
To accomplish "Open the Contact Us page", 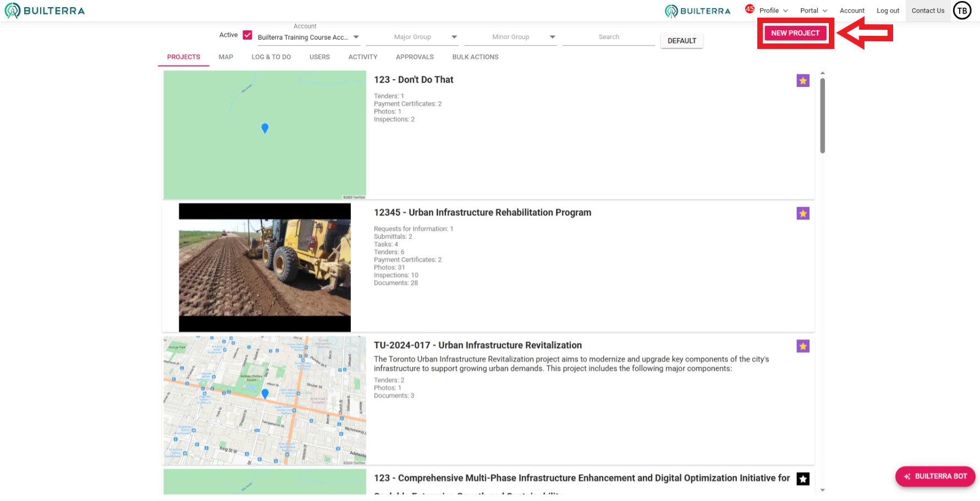I will (x=928, y=10).
